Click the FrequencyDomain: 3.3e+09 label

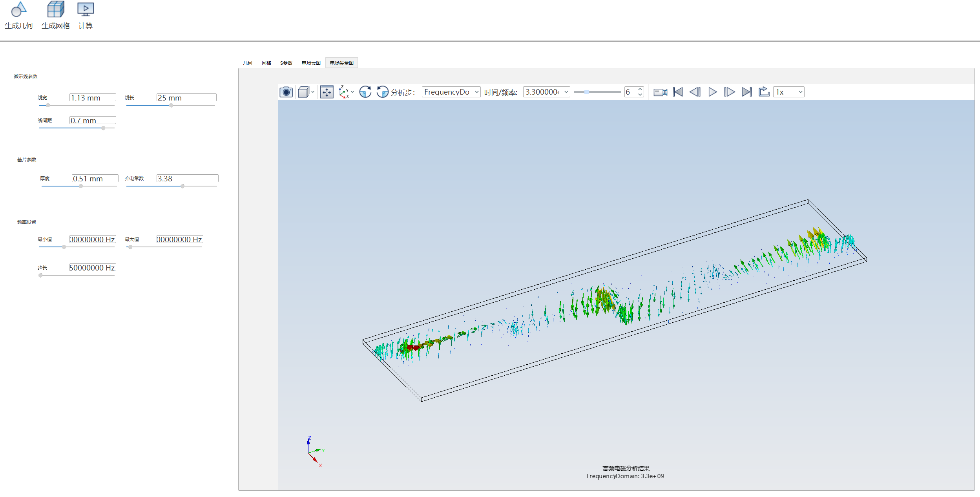click(x=625, y=476)
